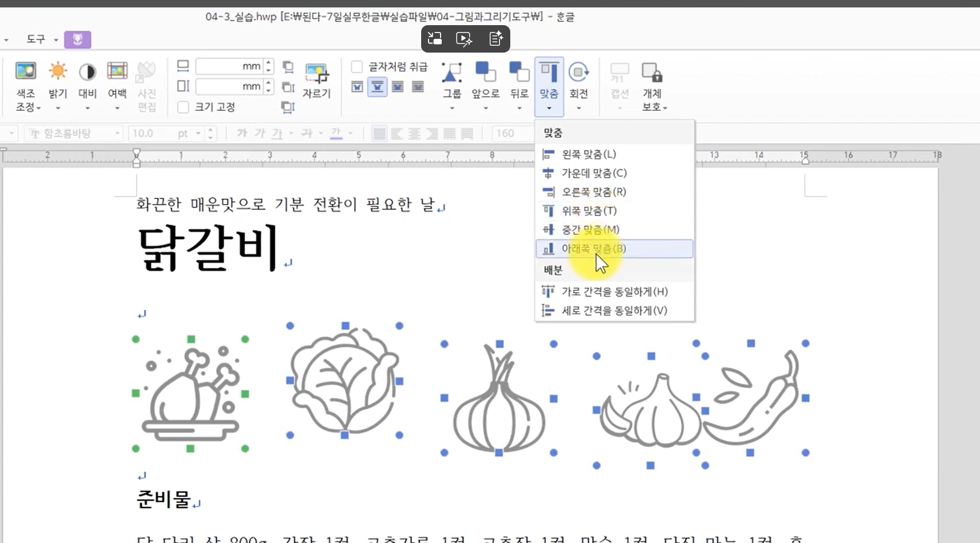Viewport: 980px width, 543px height.
Task: Click the height mm input field
Action: (x=229, y=86)
